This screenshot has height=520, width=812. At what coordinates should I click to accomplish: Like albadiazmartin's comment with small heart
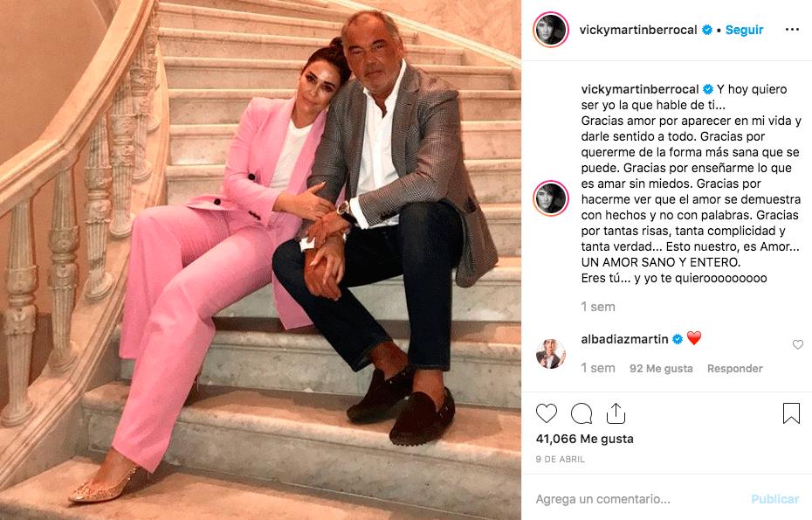[797, 344]
